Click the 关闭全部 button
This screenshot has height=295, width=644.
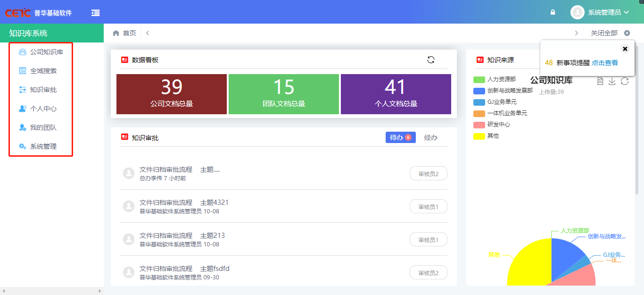coord(604,33)
